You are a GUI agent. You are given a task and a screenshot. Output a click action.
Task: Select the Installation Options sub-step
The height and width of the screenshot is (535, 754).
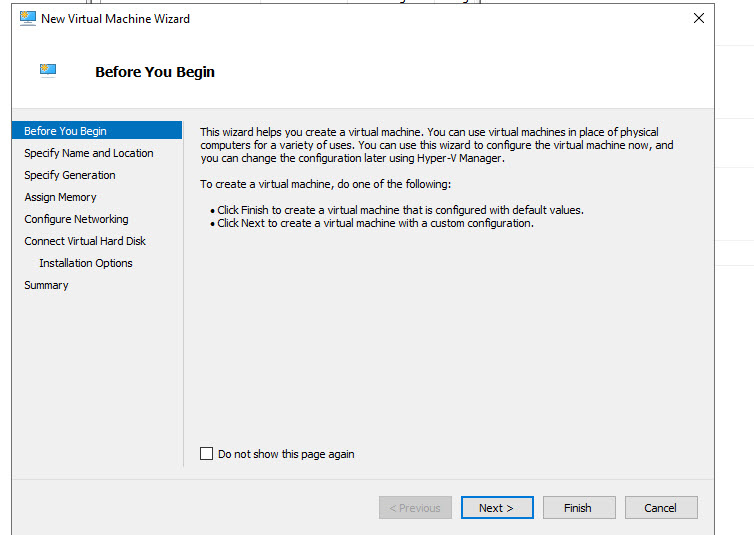(x=86, y=263)
